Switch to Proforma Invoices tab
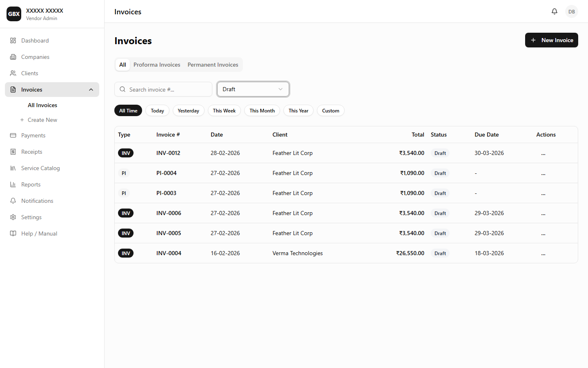Screen dimensions: 588x368 click(157, 65)
